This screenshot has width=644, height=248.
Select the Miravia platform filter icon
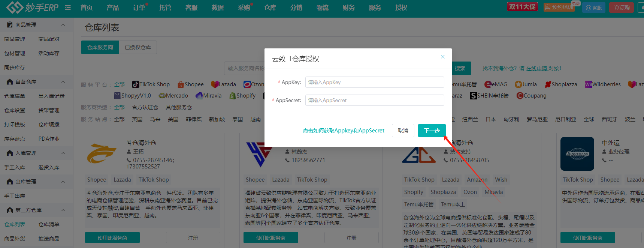coord(199,96)
